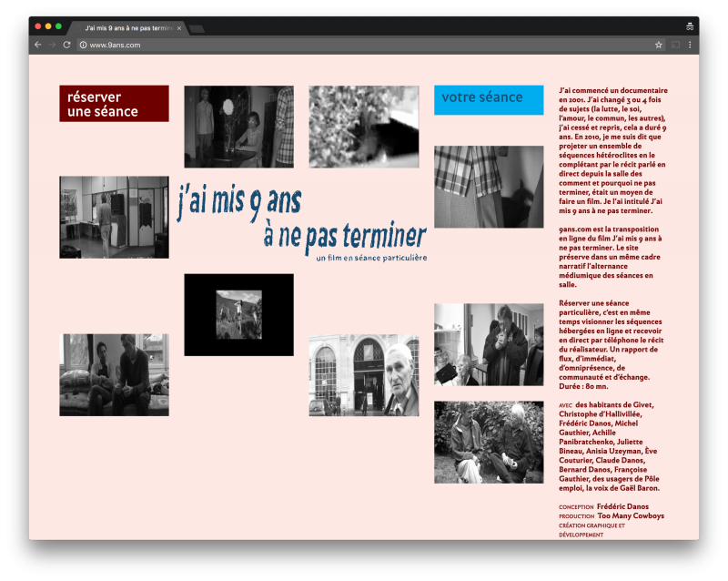Click the back arrow in the lower toolbar

[x=37, y=44]
